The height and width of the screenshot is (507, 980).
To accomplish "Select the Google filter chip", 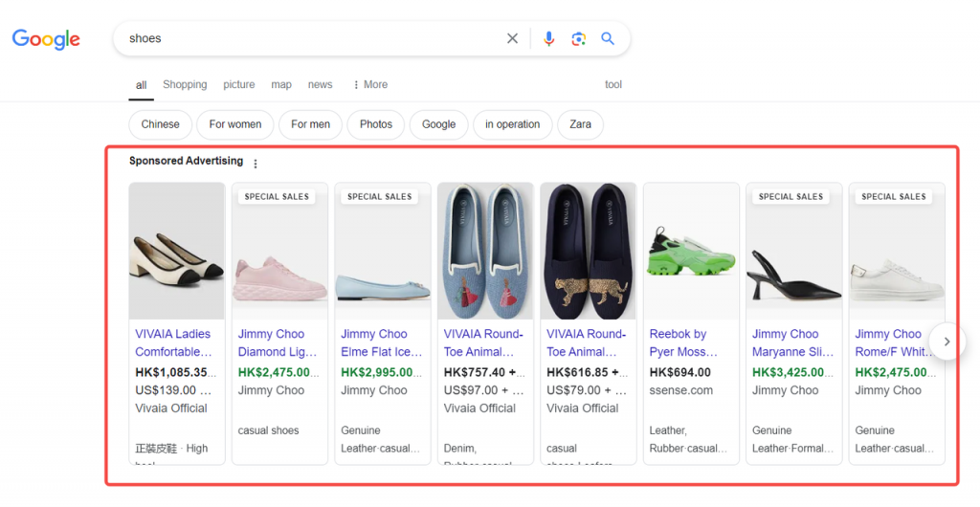I will 438,124.
